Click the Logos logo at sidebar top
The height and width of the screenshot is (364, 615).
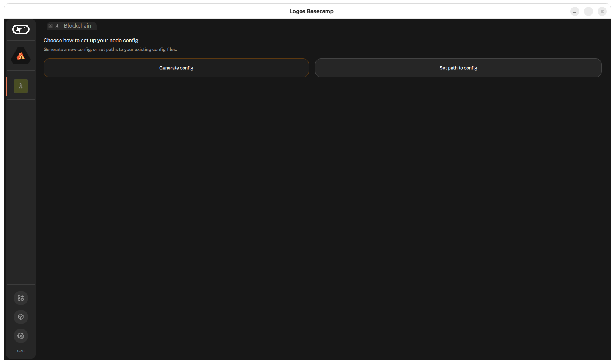[x=21, y=29]
